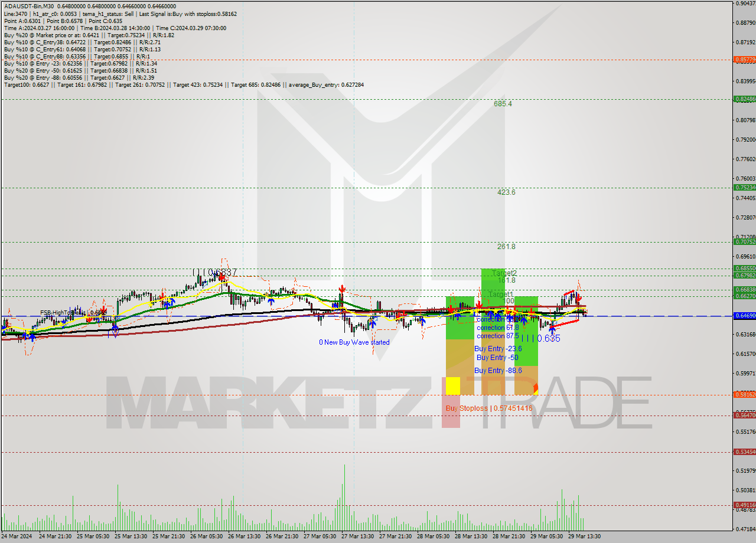
Task: Click the 0.635 point C price label
Action: (x=540, y=339)
